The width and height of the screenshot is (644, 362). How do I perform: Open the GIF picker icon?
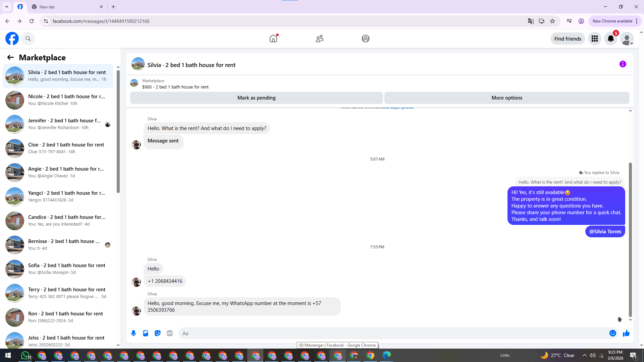[170, 333]
